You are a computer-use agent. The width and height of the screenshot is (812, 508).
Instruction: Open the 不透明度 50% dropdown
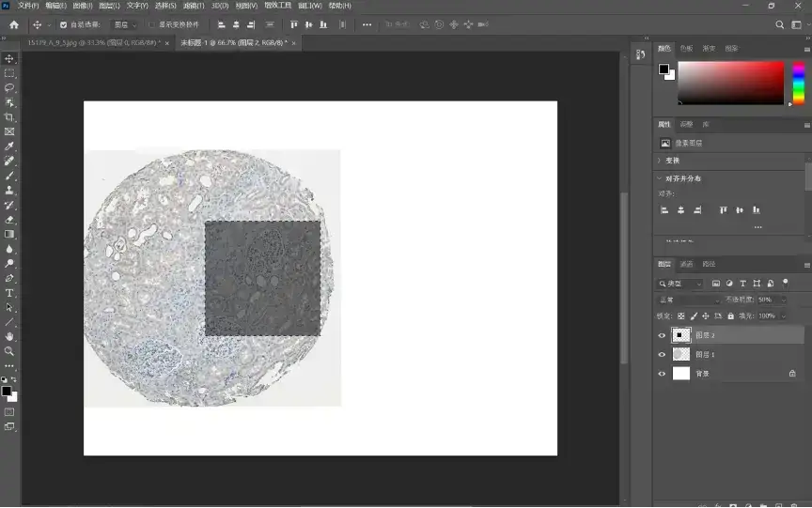coord(770,300)
